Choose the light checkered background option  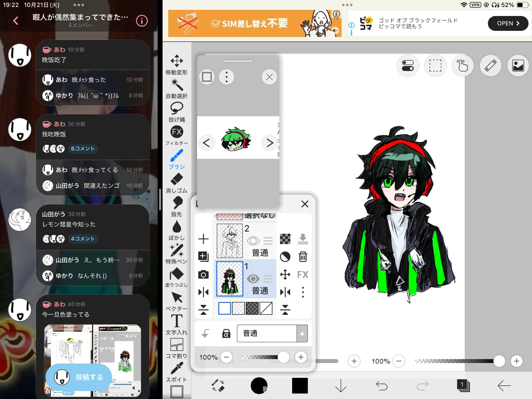click(x=238, y=308)
